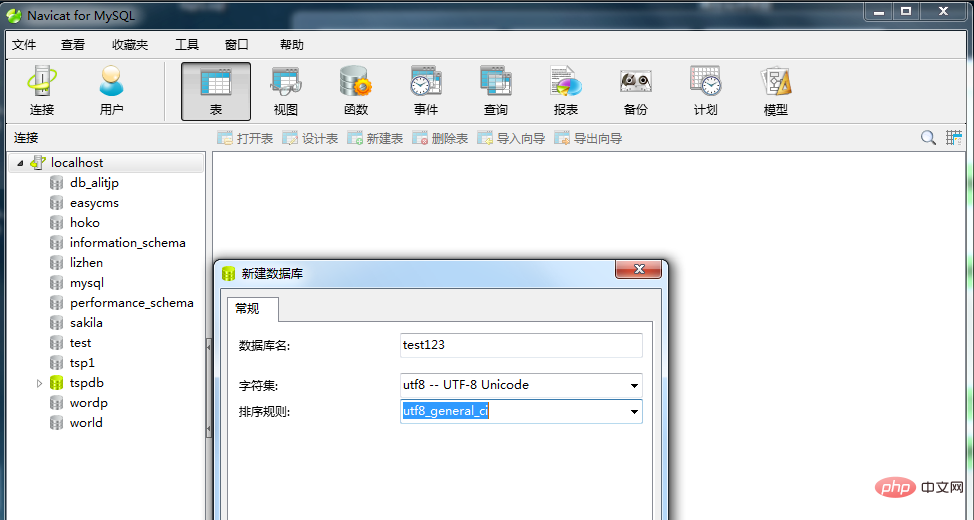Select the performance_schema database
This screenshot has width=974, height=520.
(x=132, y=303)
